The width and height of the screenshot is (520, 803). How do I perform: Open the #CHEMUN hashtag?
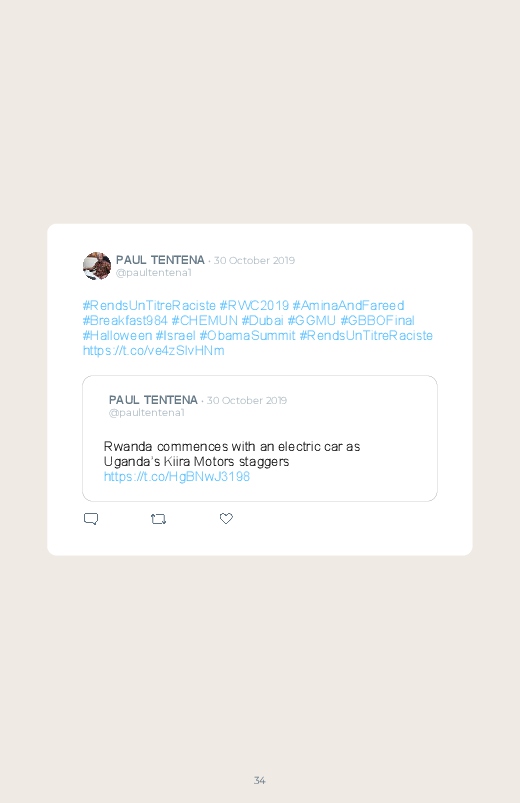pyautogui.click(x=204, y=321)
